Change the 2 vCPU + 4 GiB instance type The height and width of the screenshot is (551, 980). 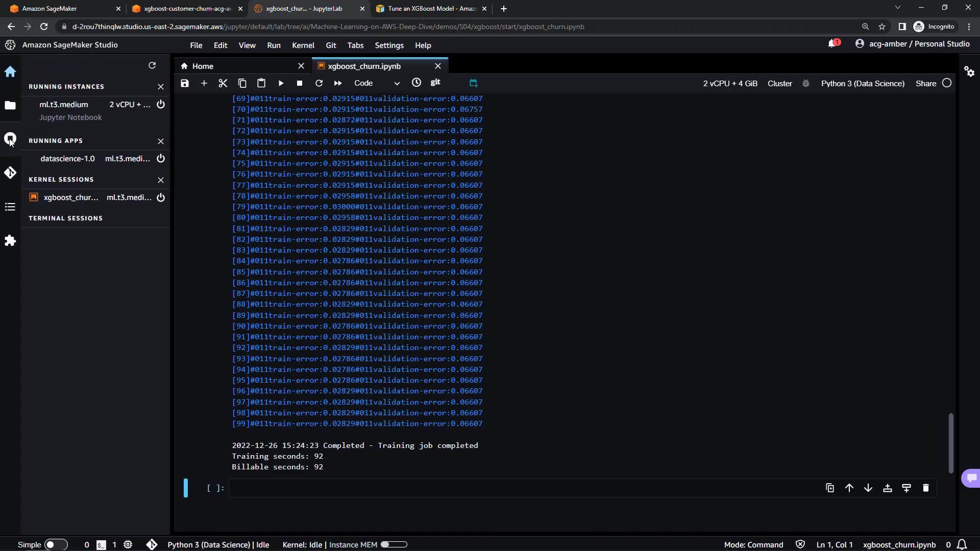click(x=730, y=83)
